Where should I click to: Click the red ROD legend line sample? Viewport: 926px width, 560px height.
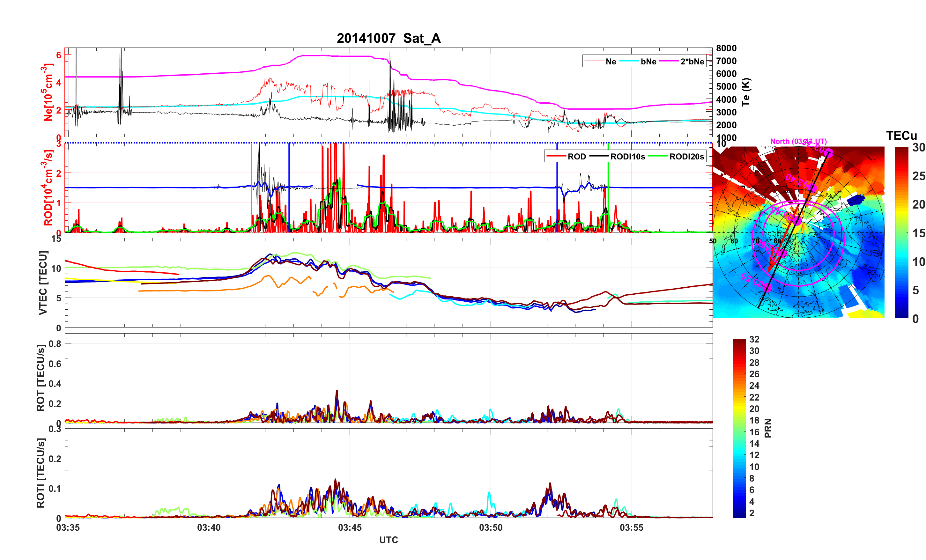click(x=556, y=156)
